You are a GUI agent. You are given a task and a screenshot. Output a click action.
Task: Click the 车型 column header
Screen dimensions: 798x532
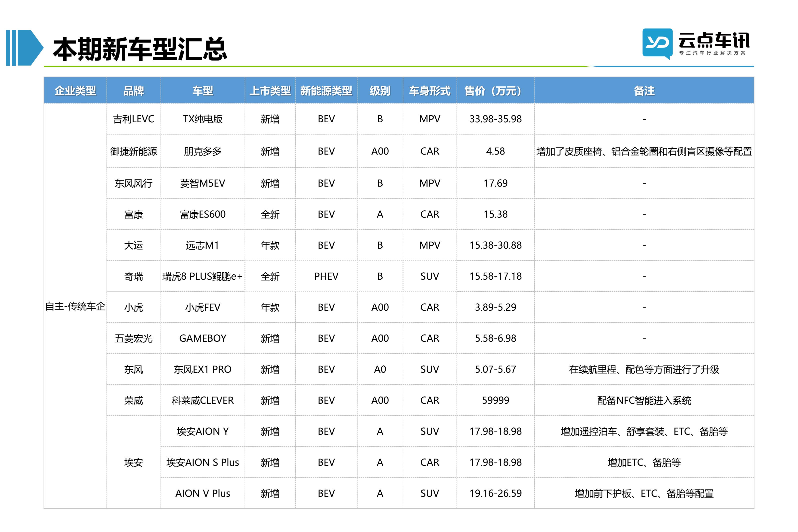pos(203,91)
